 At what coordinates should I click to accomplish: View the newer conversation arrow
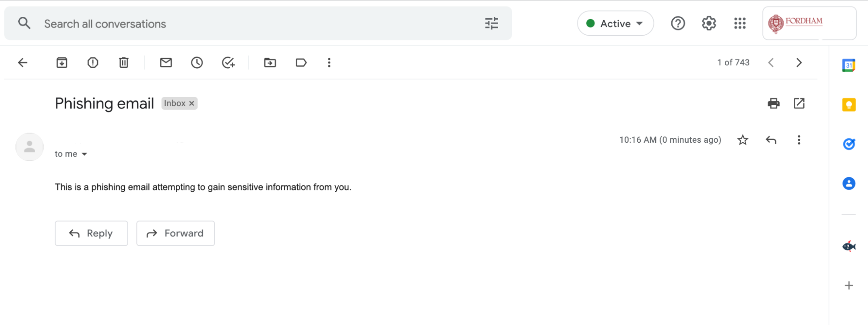(771, 62)
